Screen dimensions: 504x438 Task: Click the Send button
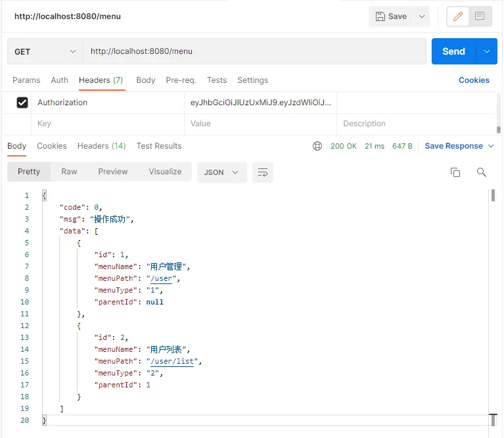click(x=453, y=51)
